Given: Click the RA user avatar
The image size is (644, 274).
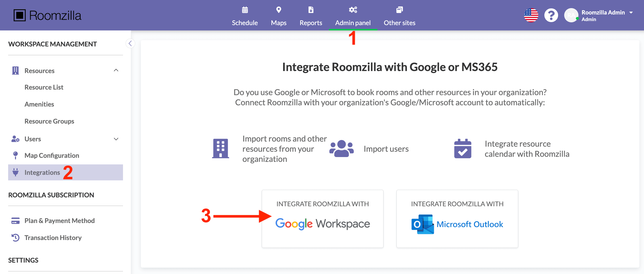Looking at the screenshot, I should [571, 15].
